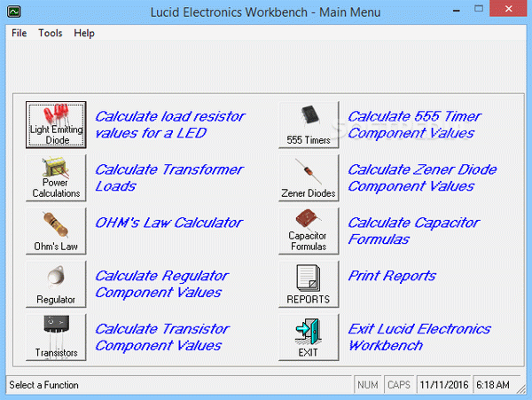Open the File menu
Image resolution: width=532 pixels, height=400 pixels.
[19, 33]
